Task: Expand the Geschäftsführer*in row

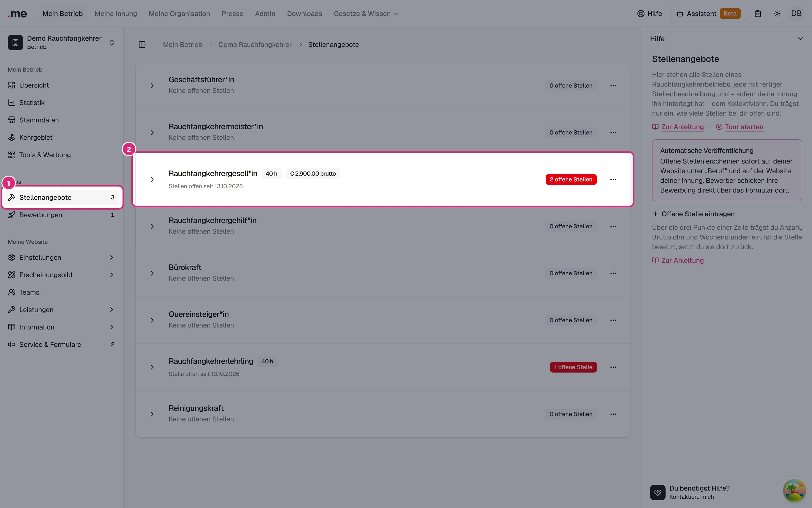Action: [x=152, y=86]
